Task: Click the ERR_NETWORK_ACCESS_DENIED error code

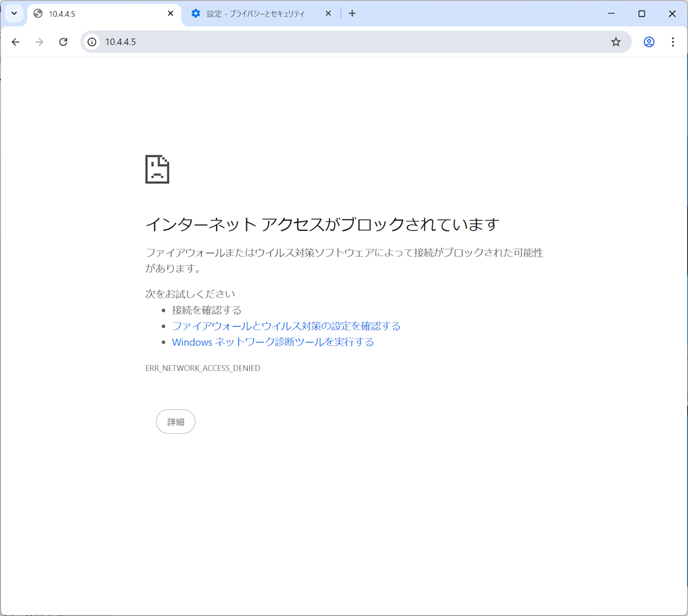Action: (x=203, y=368)
